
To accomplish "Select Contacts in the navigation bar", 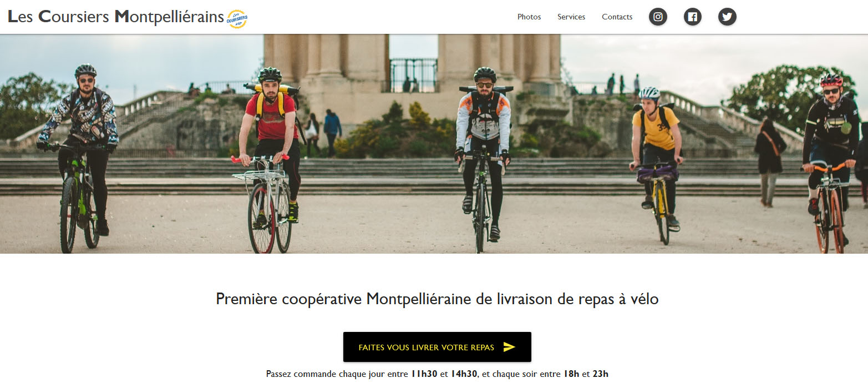I will pyautogui.click(x=617, y=17).
